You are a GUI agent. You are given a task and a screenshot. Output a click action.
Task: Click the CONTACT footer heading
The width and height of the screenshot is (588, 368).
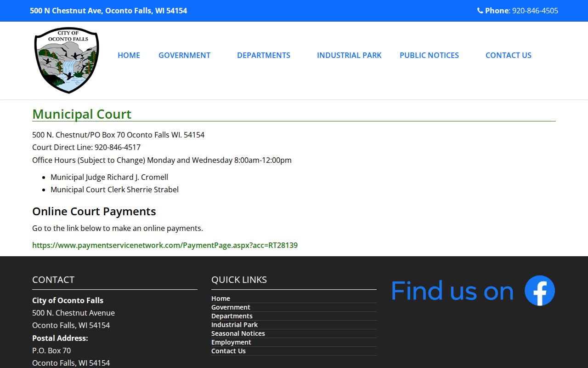53,280
